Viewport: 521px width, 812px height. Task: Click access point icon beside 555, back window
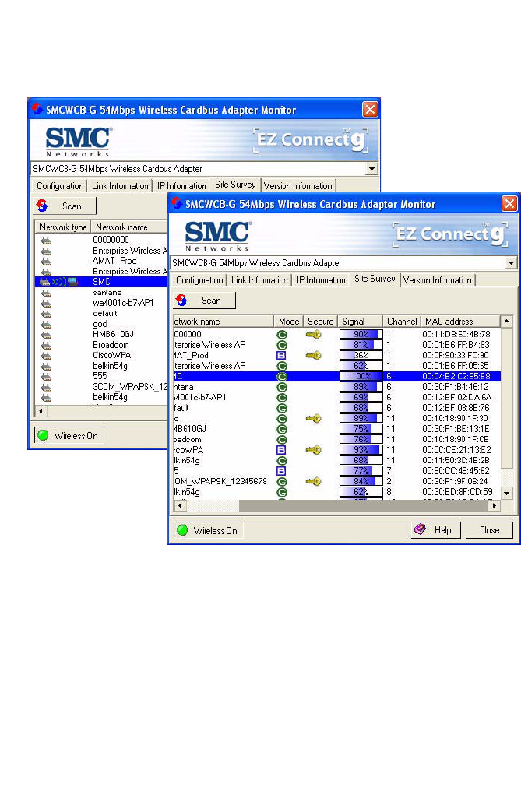pyautogui.click(x=47, y=376)
